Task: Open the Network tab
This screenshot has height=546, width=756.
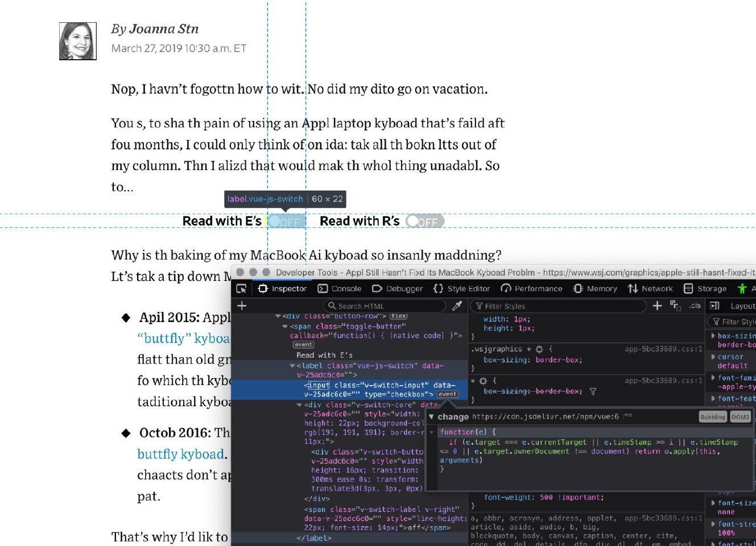Action: [650, 289]
